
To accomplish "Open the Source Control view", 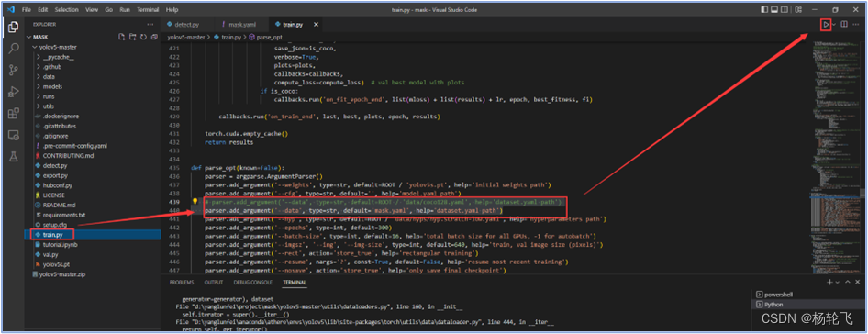I will tap(13, 71).
